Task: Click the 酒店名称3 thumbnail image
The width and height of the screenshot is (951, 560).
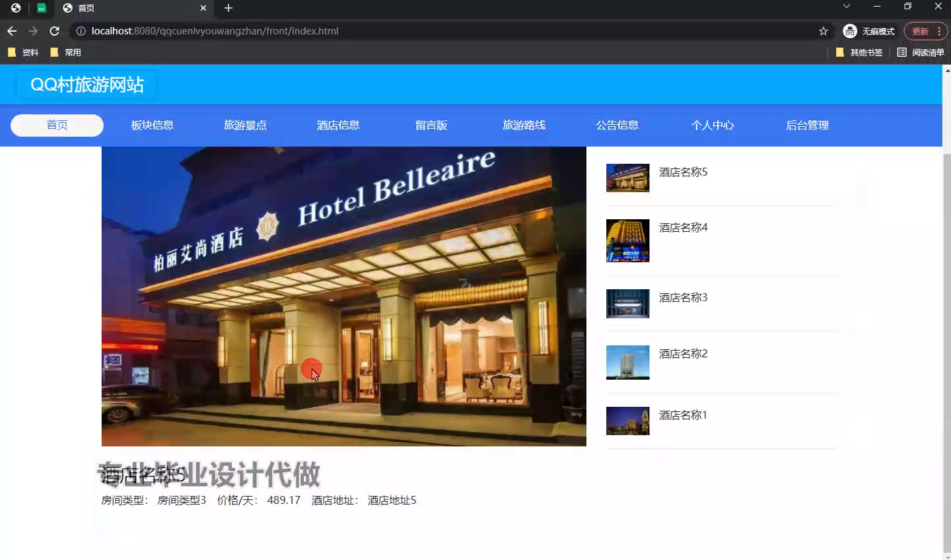Action: pyautogui.click(x=628, y=304)
